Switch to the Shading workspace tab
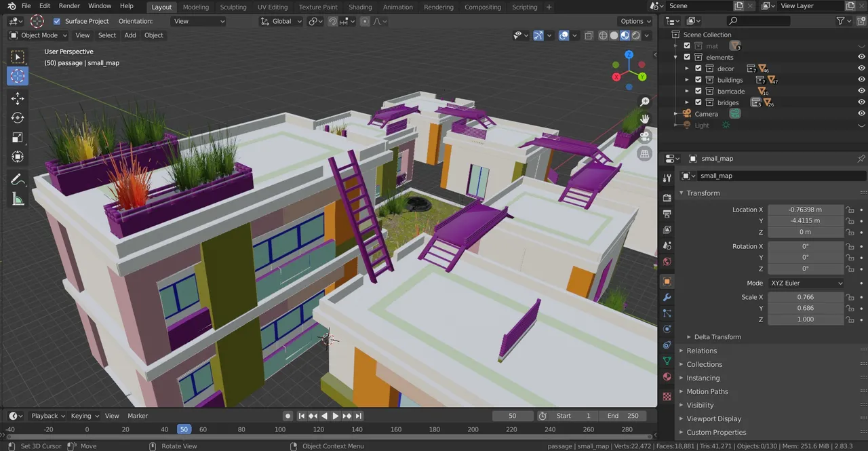Image resolution: width=868 pixels, height=451 pixels. point(360,7)
